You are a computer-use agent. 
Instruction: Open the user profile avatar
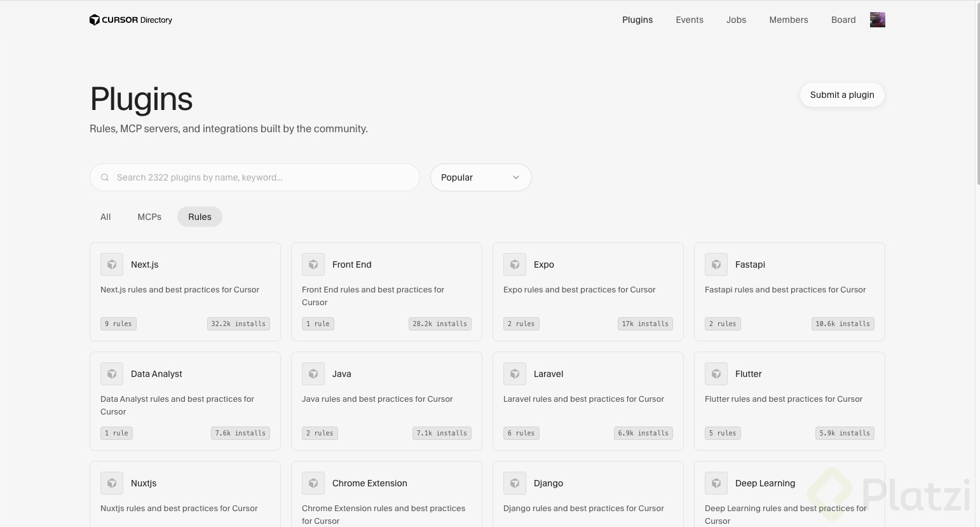tap(877, 20)
